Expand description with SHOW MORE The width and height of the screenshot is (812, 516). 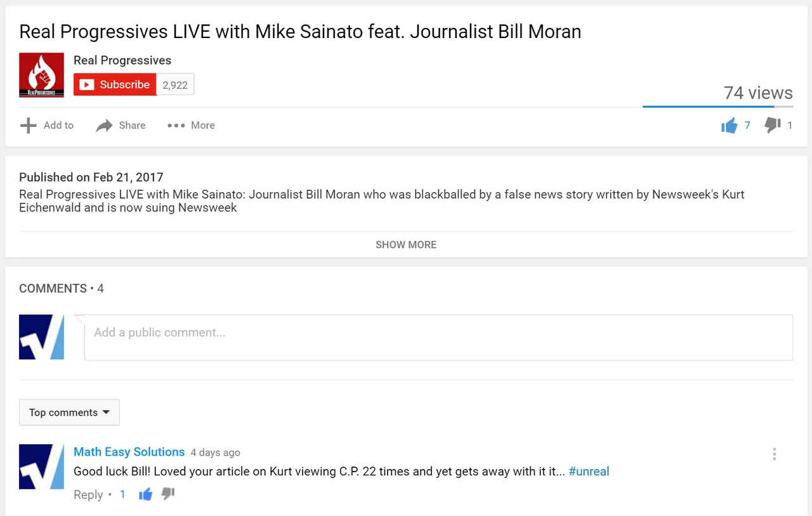pos(406,244)
